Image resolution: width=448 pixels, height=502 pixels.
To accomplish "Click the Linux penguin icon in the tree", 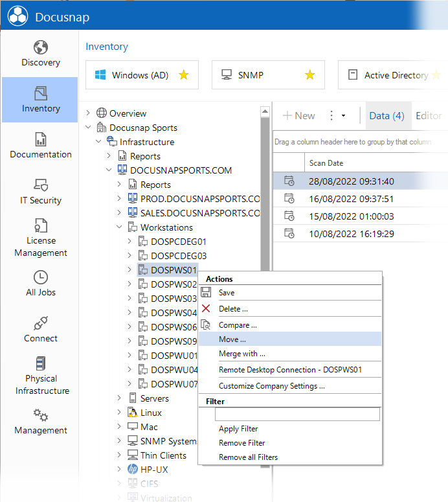I will point(133,412).
